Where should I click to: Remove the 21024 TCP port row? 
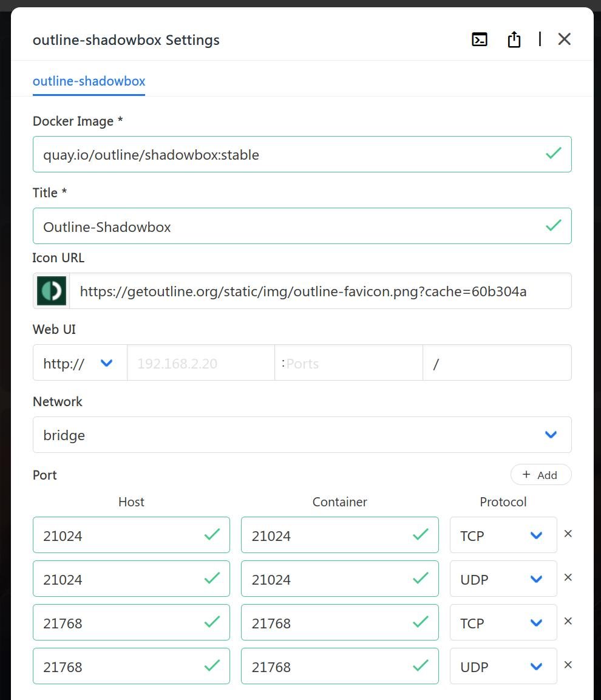click(x=568, y=534)
